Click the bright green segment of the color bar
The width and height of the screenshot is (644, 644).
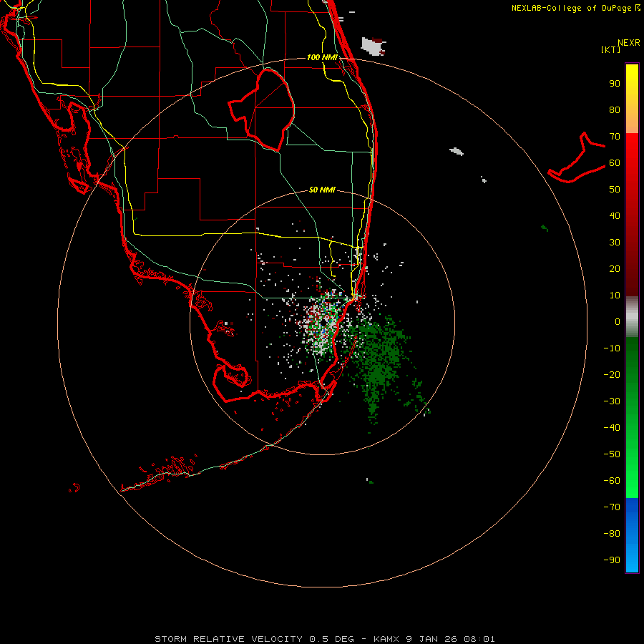click(x=632, y=472)
